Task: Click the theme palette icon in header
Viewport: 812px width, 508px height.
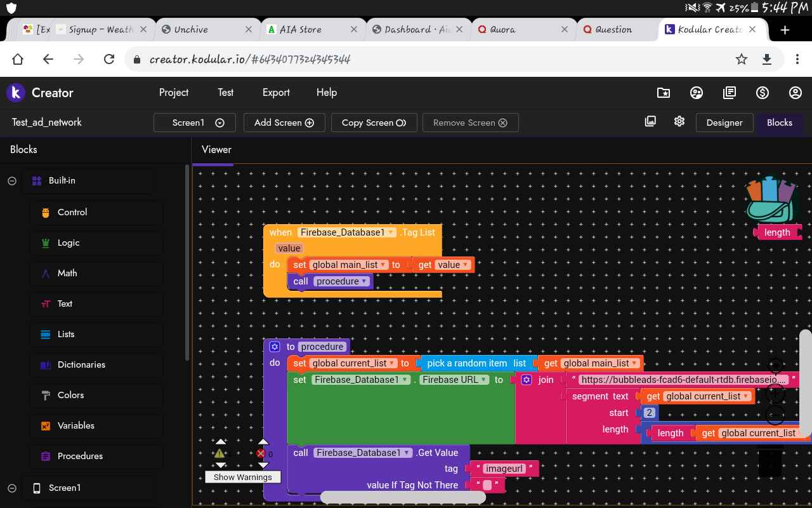Action: coord(697,93)
